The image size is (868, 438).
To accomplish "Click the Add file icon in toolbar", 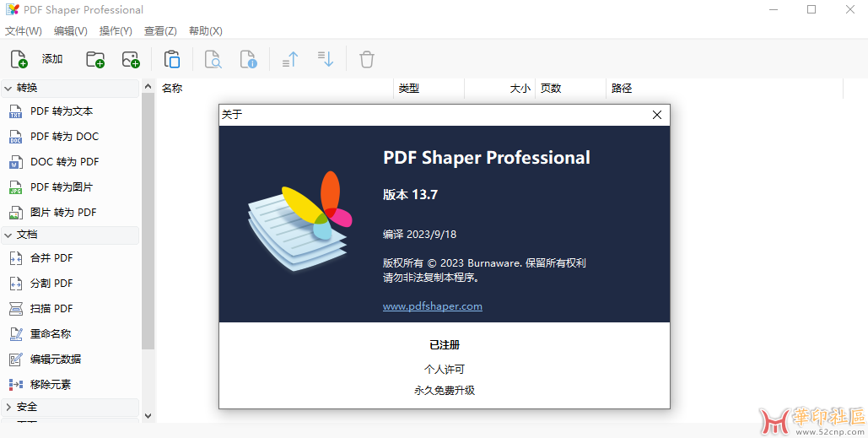I will pyautogui.click(x=19, y=59).
